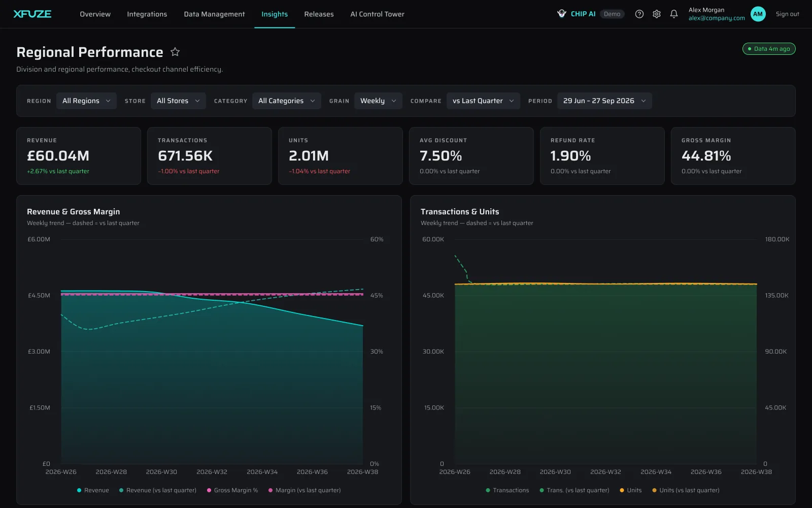Viewport: 812px width, 508px height.
Task: Toggle the Revenue legend series
Action: pos(93,490)
